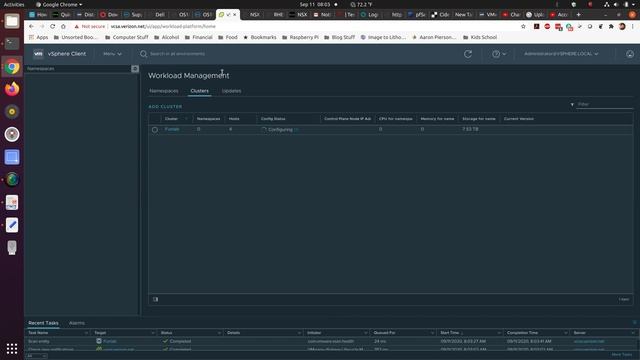
Task: Open the Initiator column filter dropdown
Action: [x=365, y=333]
